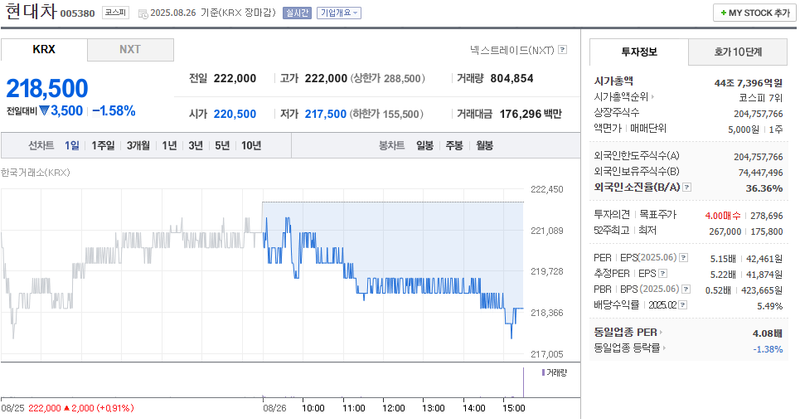The height and width of the screenshot is (419, 800).
Task: Switch to the KRX tab
Action: point(44,50)
